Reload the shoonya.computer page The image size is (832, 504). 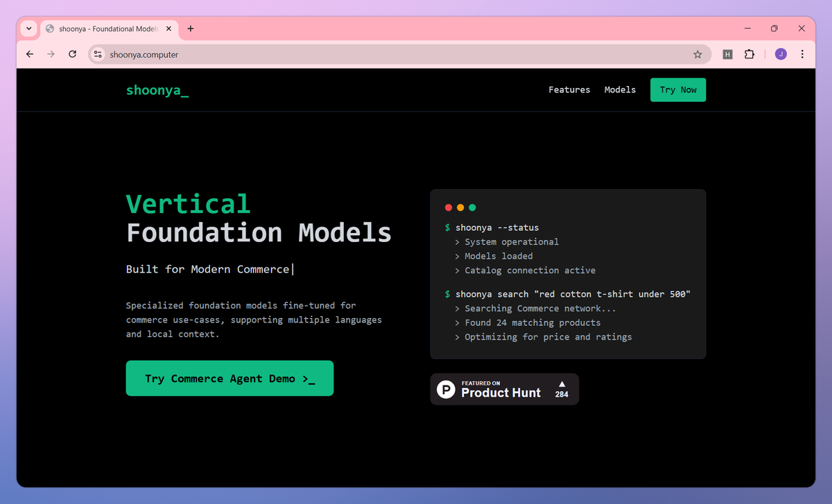(x=72, y=54)
